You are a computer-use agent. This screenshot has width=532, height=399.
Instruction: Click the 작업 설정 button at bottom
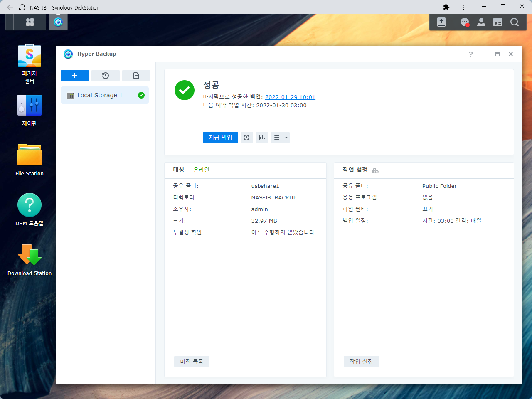pos(361,362)
